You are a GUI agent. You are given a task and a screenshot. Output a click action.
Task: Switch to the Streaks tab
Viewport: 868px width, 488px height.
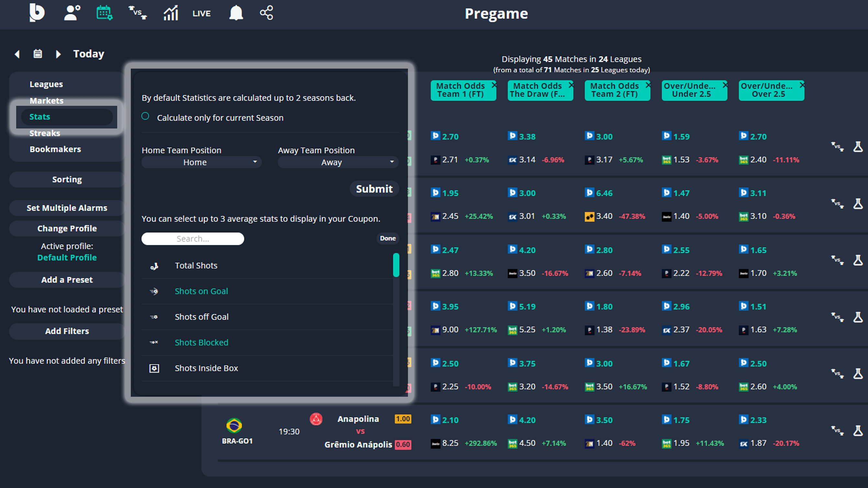pyautogui.click(x=45, y=133)
